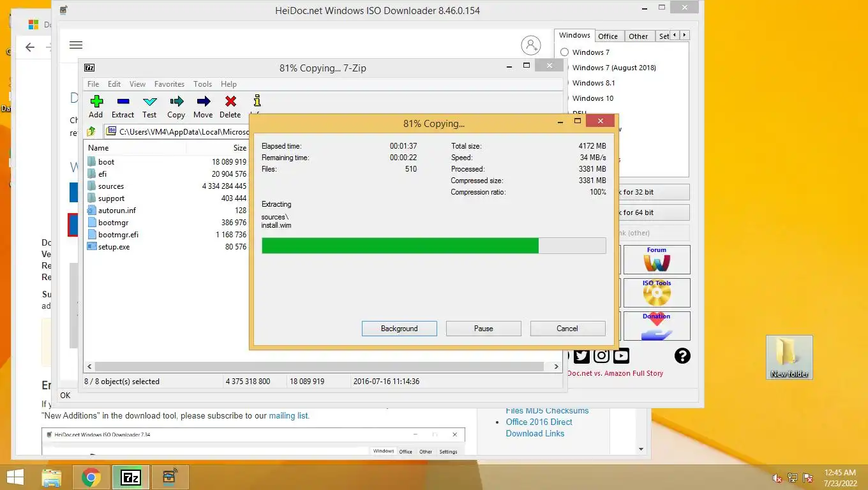Select the boot folder row
Screen dimensions: 868x490
[167, 162]
